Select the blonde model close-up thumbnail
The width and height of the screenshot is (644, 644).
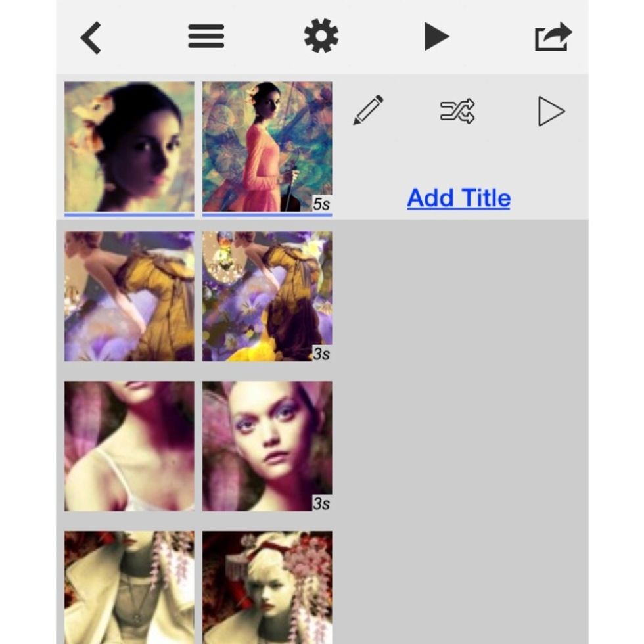pyautogui.click(x=267, y=446)
